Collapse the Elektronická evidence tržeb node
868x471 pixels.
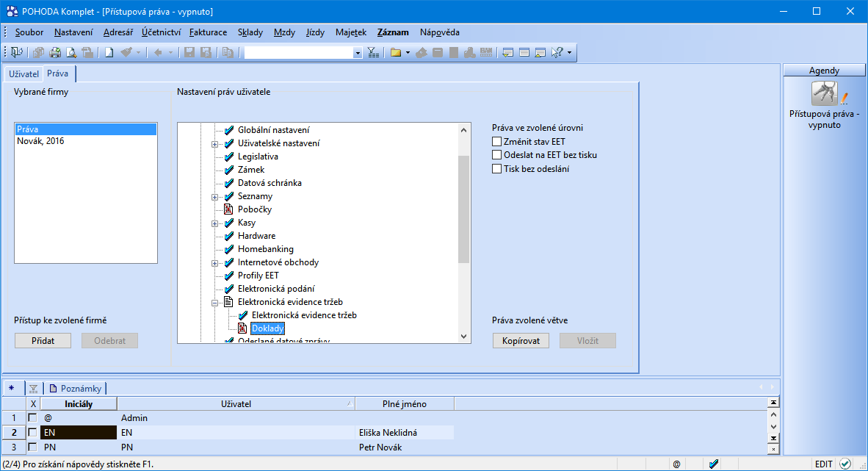click(214, 303)
